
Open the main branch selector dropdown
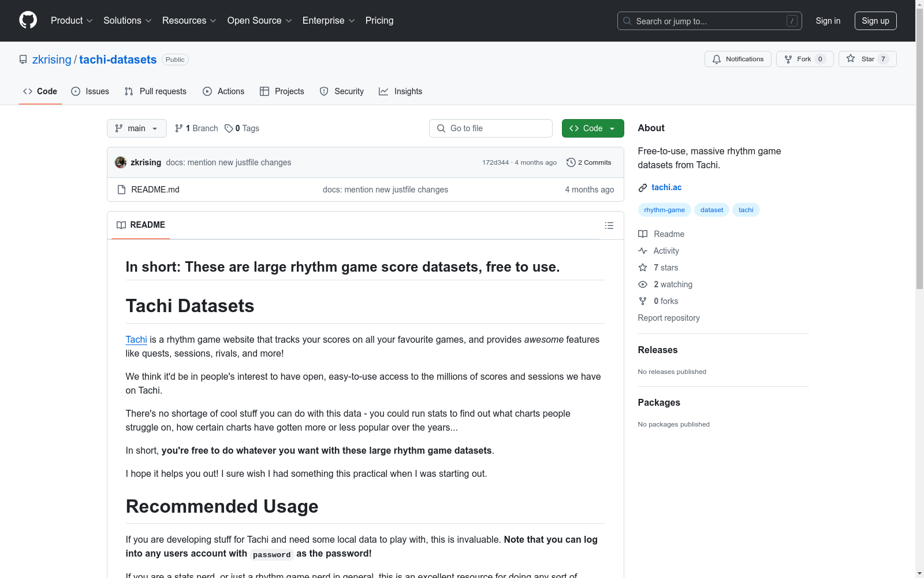tap(137, 128)
